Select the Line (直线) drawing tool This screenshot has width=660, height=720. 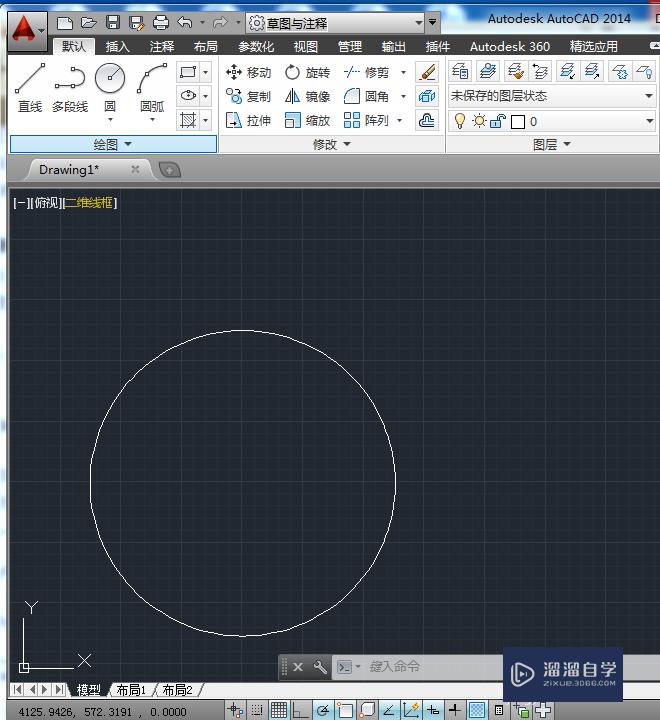click(30, 87)
